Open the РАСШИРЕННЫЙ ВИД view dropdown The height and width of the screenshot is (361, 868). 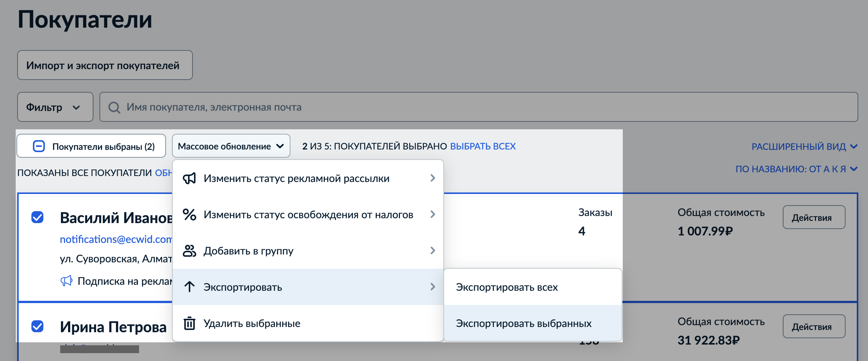804,146
